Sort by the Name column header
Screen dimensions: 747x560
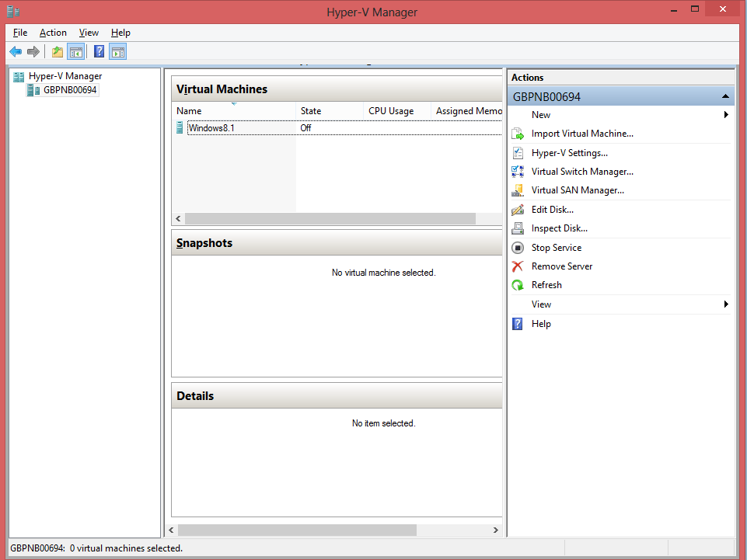click(x=233, y=111)
